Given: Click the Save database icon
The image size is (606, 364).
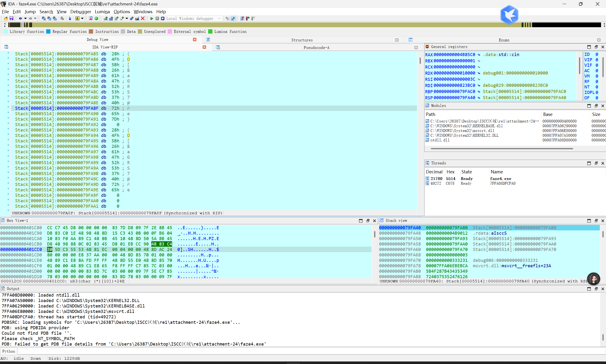Looking at the screenshot, I should point(11,18).
